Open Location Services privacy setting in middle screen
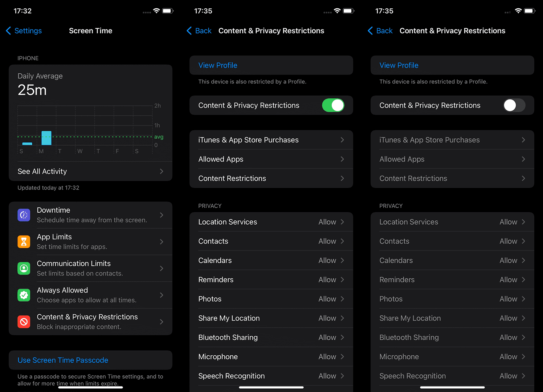Image resolution: width=543 pixels, height=392 pixels. point(271,222)
